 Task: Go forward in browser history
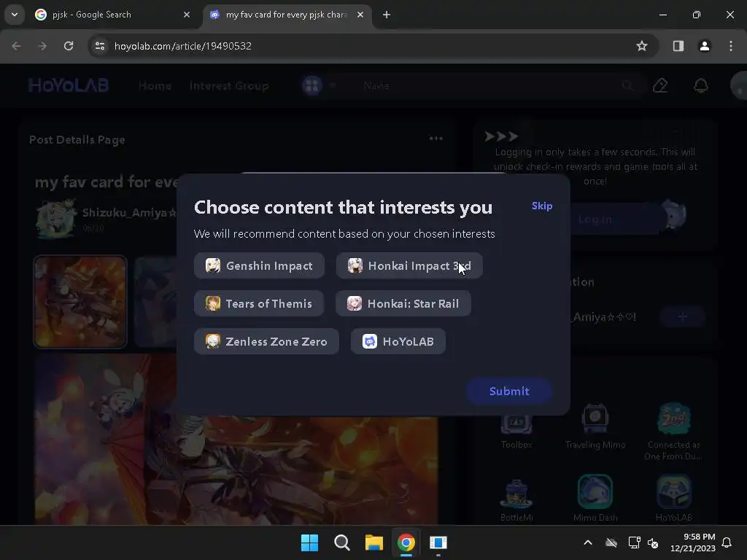[42, 46]
